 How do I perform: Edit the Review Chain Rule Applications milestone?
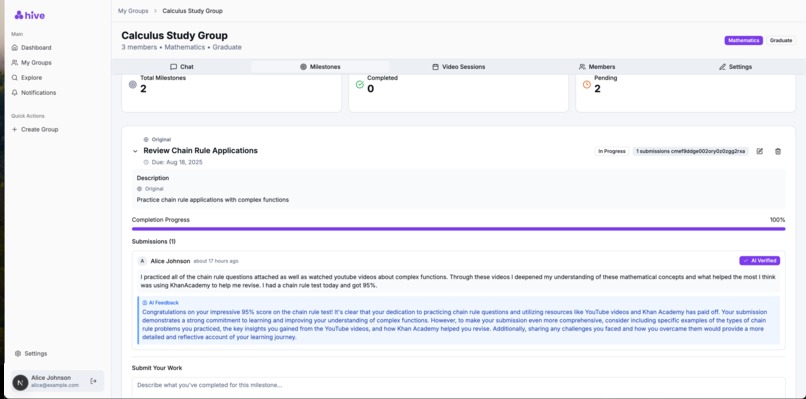[760, 151]
